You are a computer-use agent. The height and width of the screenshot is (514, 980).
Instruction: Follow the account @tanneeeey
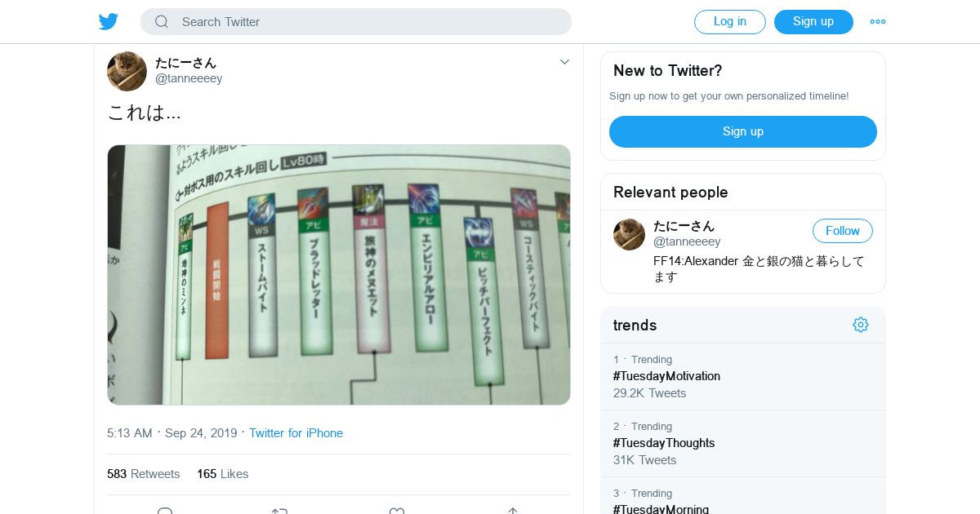(842, 231)
